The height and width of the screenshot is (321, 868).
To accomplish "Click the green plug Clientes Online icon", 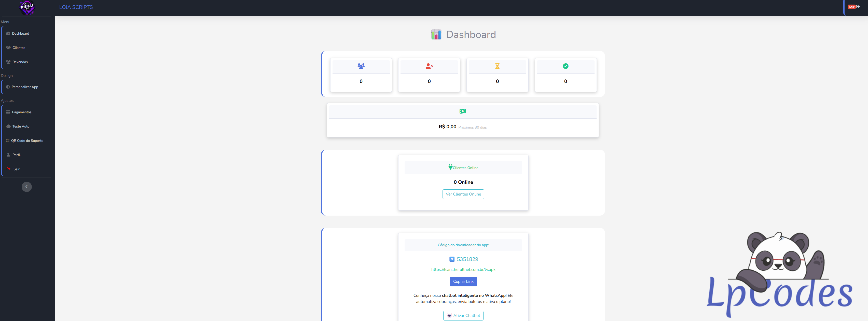I will click(x=450, y=167).
